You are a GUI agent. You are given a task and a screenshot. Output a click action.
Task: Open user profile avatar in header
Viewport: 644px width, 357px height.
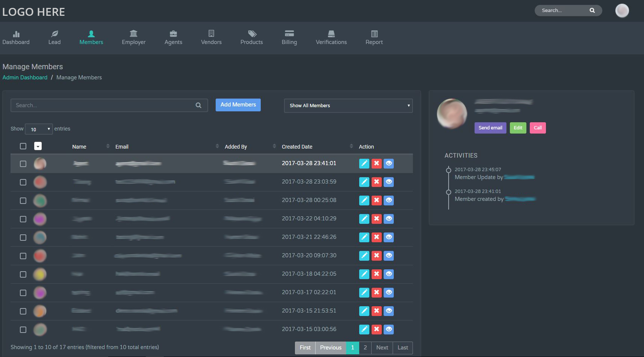[x=622, y=11]
